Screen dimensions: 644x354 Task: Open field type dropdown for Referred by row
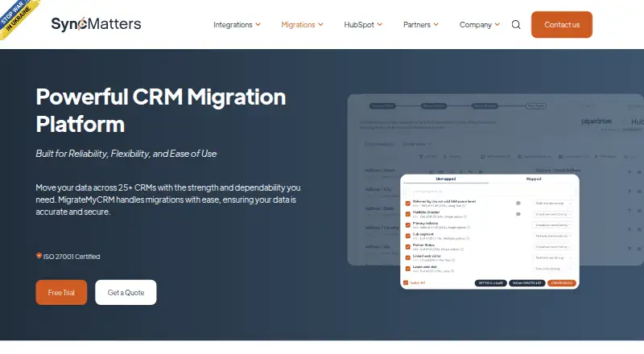(x=553, y=204)
